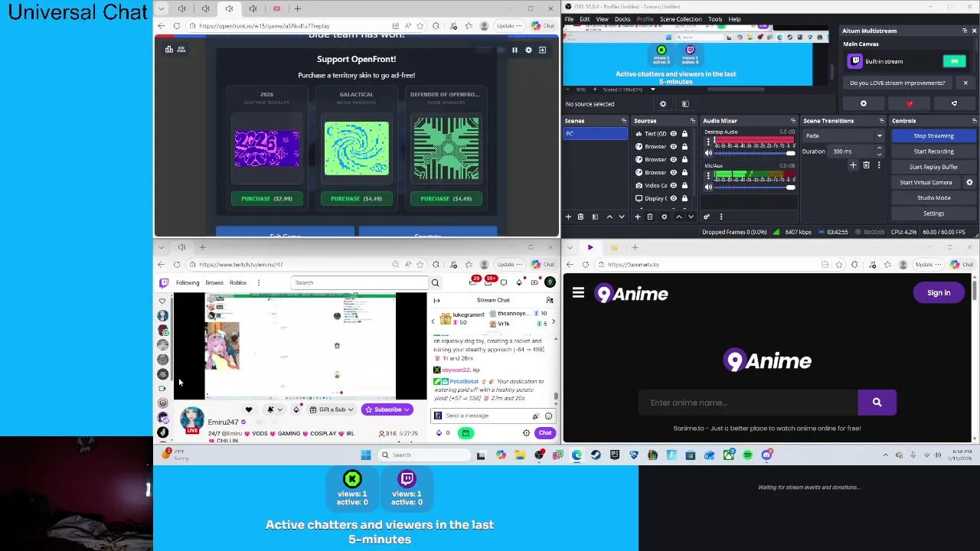
Task: Open the View menu in OBS
Action: [x=603, y=19]
